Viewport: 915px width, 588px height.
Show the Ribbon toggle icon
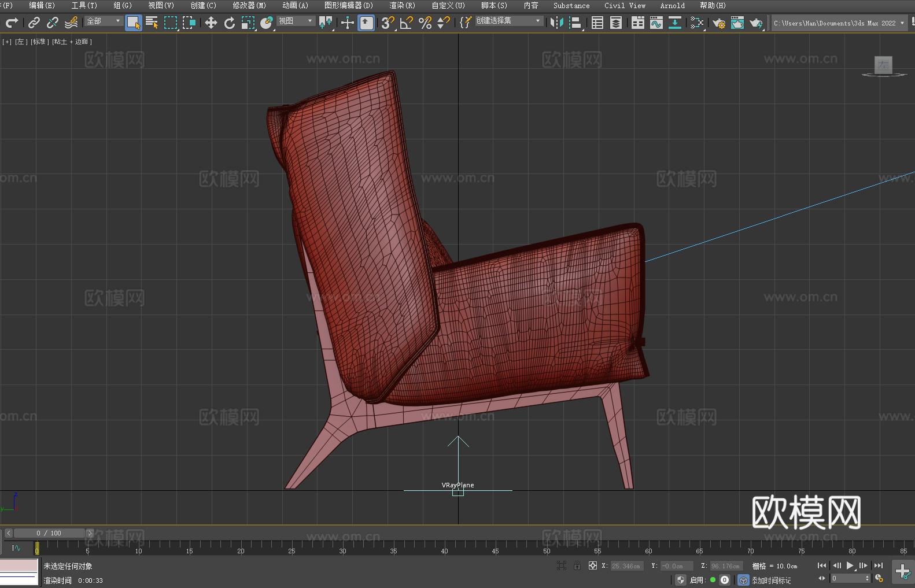click(x=638, y=23)
